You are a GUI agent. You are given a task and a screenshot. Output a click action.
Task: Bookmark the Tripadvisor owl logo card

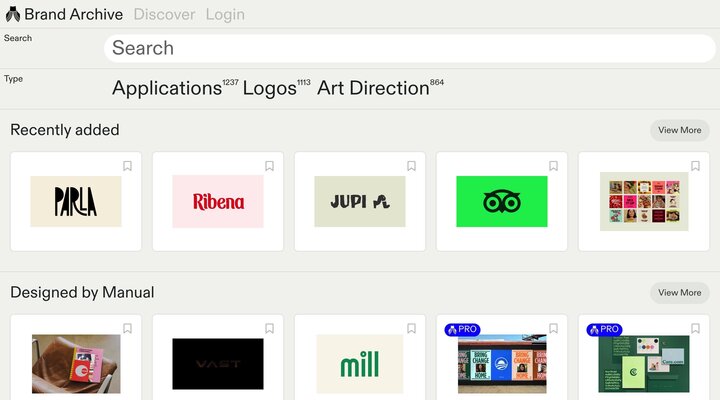coord(554,166)
